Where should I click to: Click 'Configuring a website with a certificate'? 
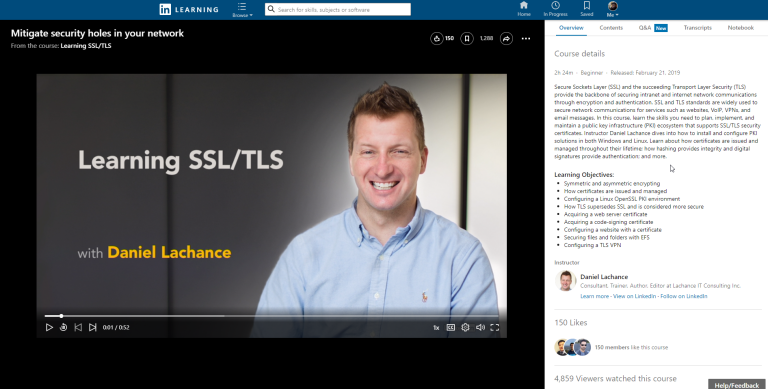click(612, 230)
